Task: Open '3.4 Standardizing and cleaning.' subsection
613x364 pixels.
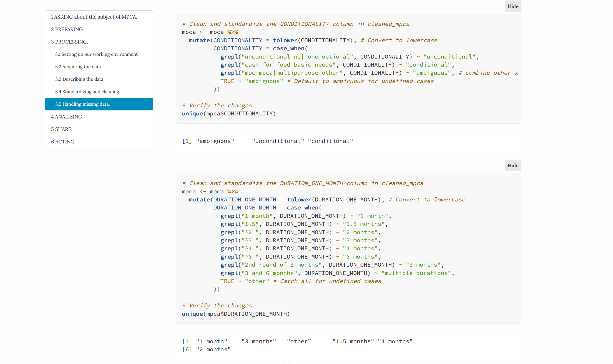Action: (99, 92)
